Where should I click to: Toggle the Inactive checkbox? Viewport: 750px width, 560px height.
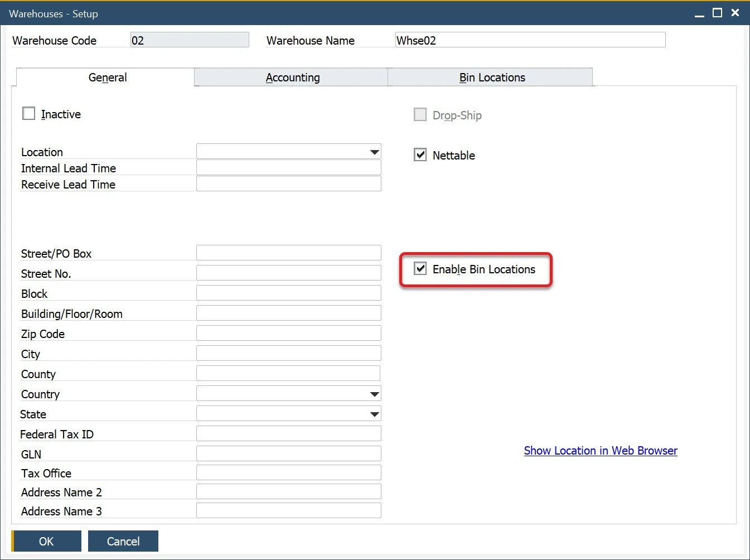(29, 114)
